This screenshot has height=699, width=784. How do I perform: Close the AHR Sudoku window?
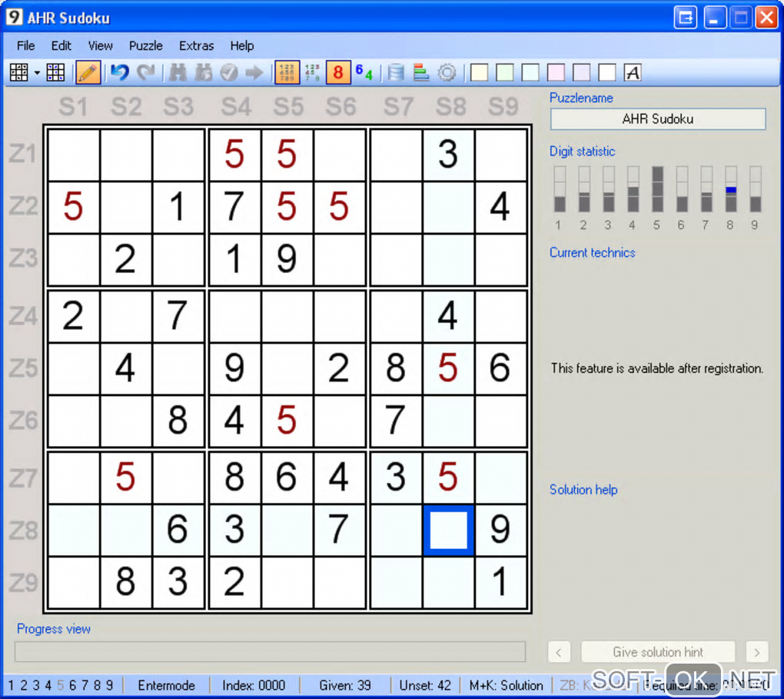pos(766,18)
